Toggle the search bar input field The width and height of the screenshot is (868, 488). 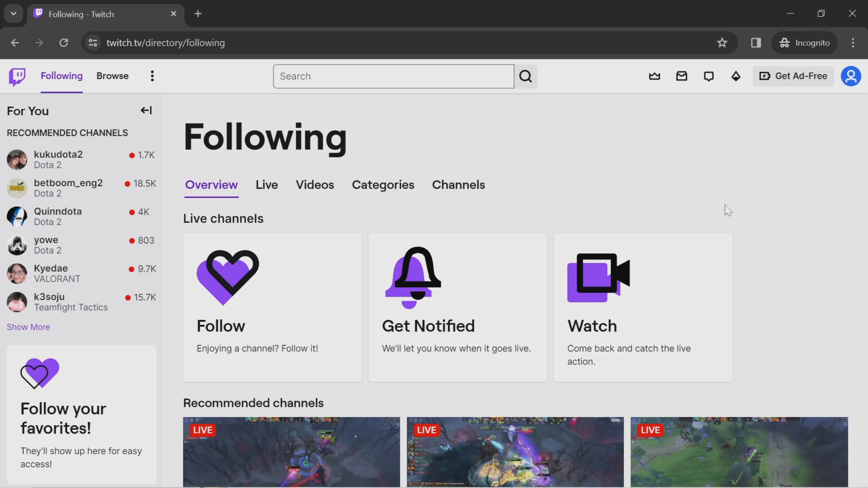[x=394, y=76]
